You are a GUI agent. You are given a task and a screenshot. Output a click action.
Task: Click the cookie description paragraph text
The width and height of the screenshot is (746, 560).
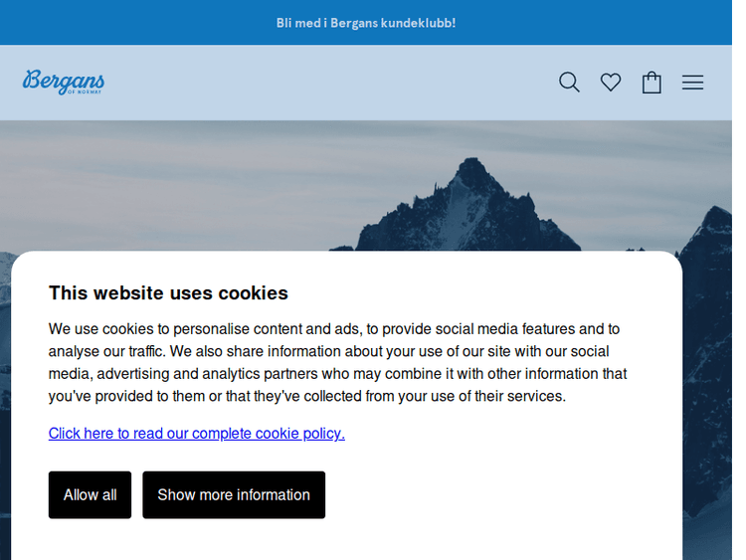click(x=338, y=362)
